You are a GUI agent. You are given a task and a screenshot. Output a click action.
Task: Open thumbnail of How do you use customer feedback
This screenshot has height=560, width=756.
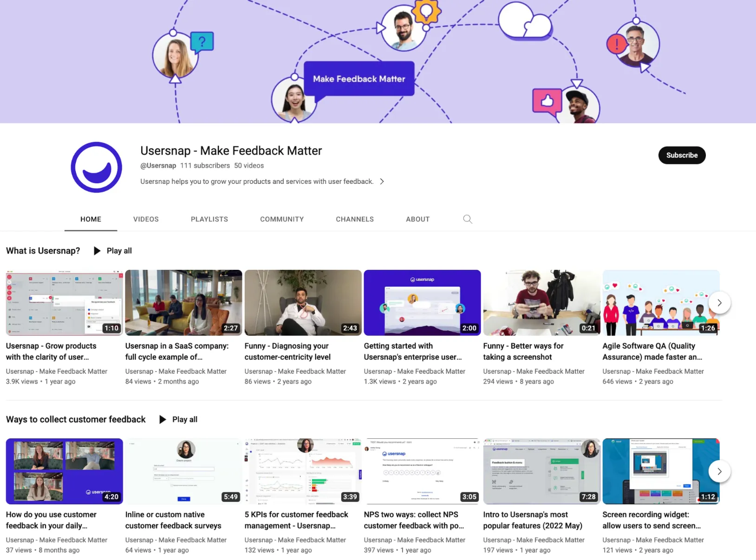coord(65,471)
